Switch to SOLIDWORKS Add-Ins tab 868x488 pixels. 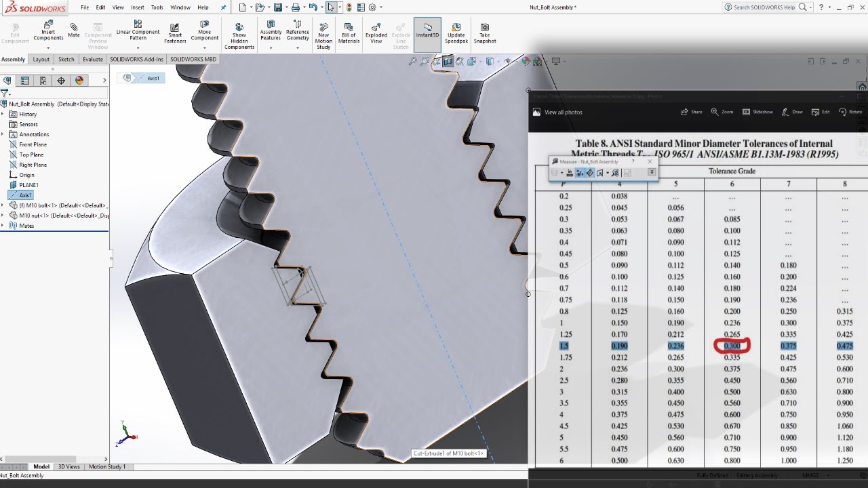(x=136, y=60)
